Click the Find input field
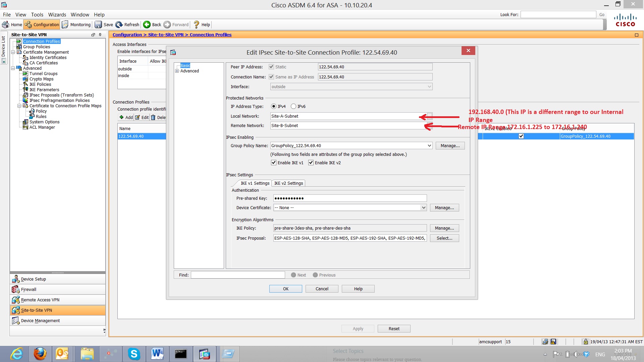The height and width of the screenshot is (362, 644). coord(238,275)
